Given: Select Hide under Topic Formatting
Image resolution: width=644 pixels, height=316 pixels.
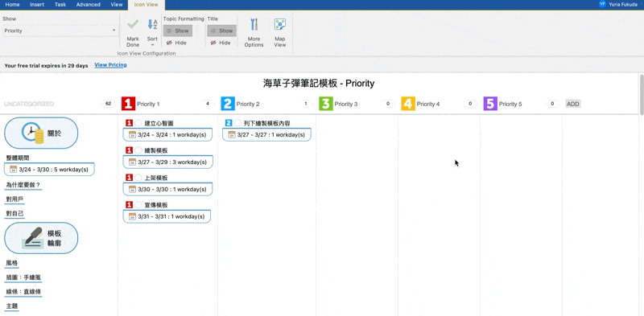Looking at the screenshot, I should [x=176, y=43].
